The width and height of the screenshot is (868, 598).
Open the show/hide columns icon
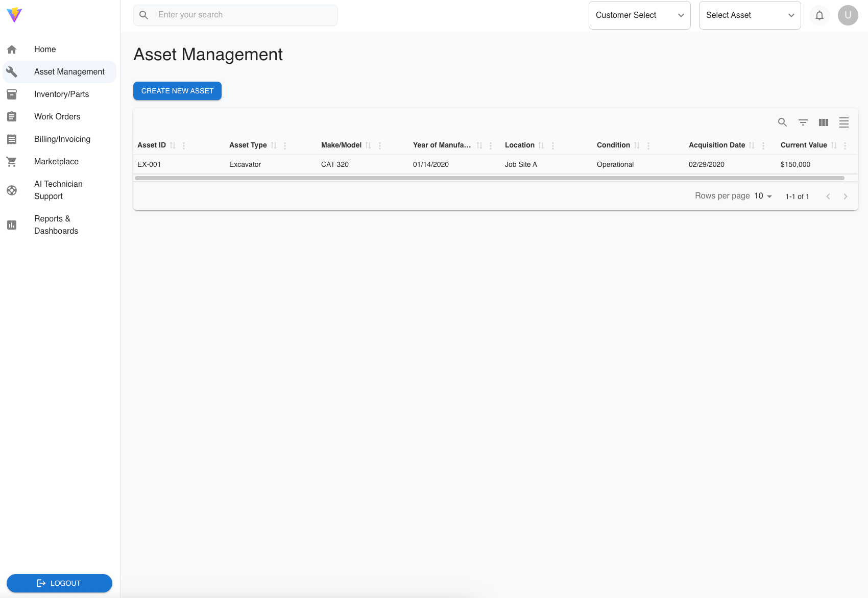point(824,122)
